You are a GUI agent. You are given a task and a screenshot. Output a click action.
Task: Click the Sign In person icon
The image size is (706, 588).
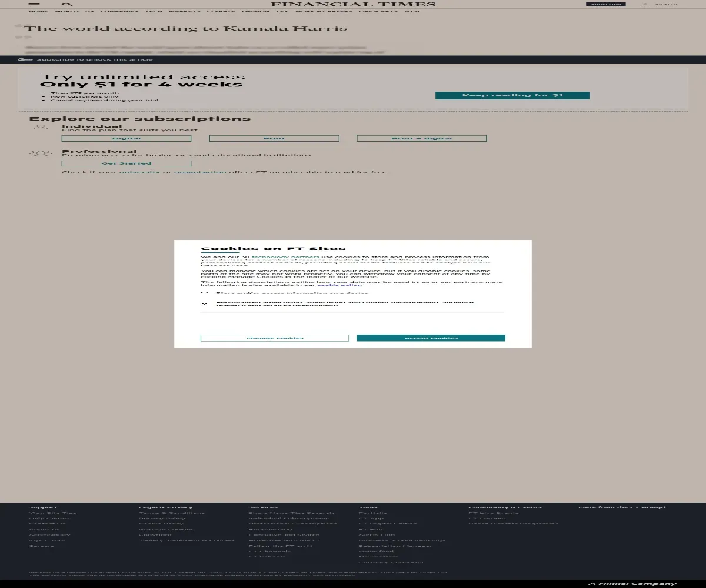point(645,4)
